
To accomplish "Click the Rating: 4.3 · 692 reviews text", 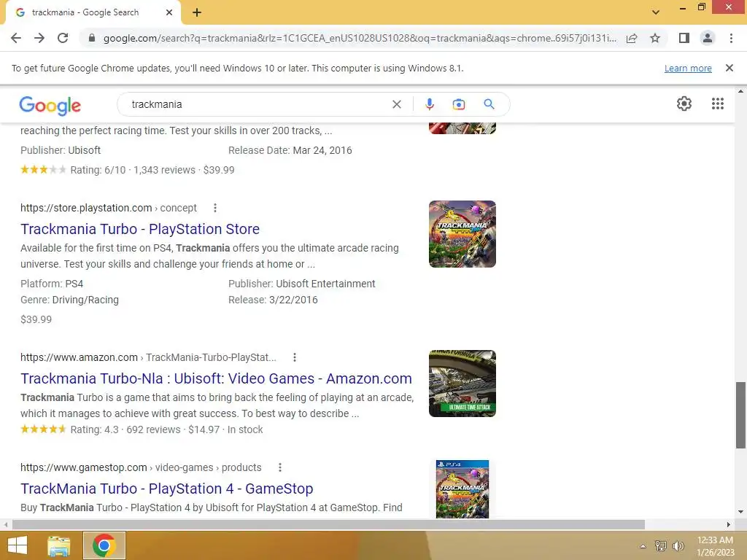I will (125, 429).
